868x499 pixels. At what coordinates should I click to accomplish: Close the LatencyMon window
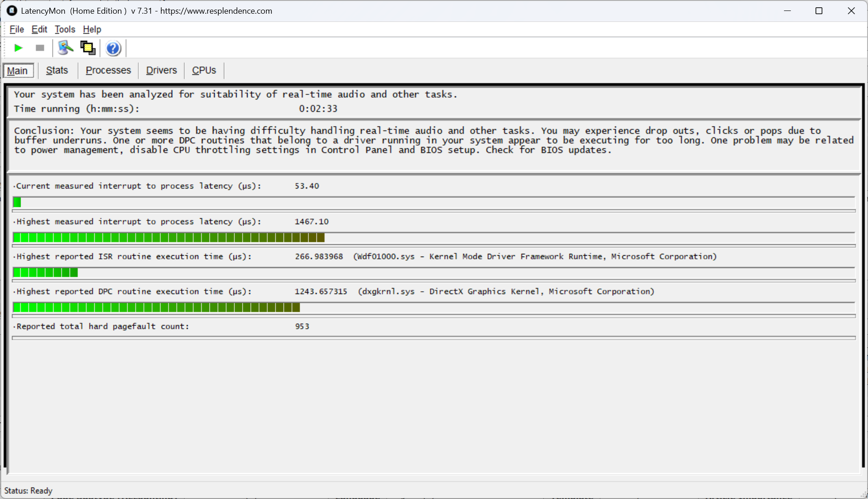point(851,11)
